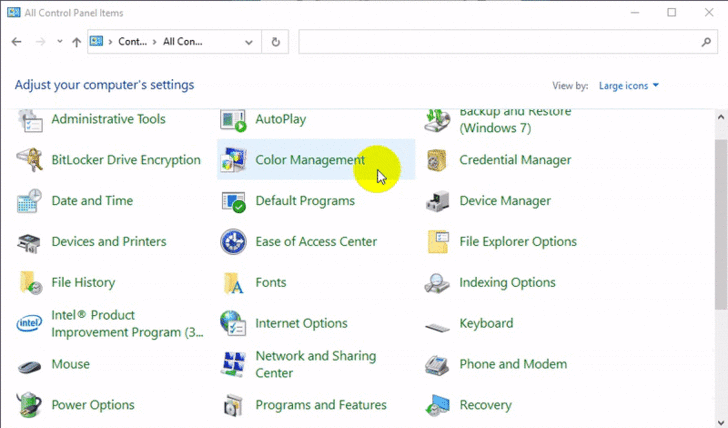Click the Date and Time icon
Viewport: 728px width, 428px height.
pyautogui.click(x=30, y=201)
